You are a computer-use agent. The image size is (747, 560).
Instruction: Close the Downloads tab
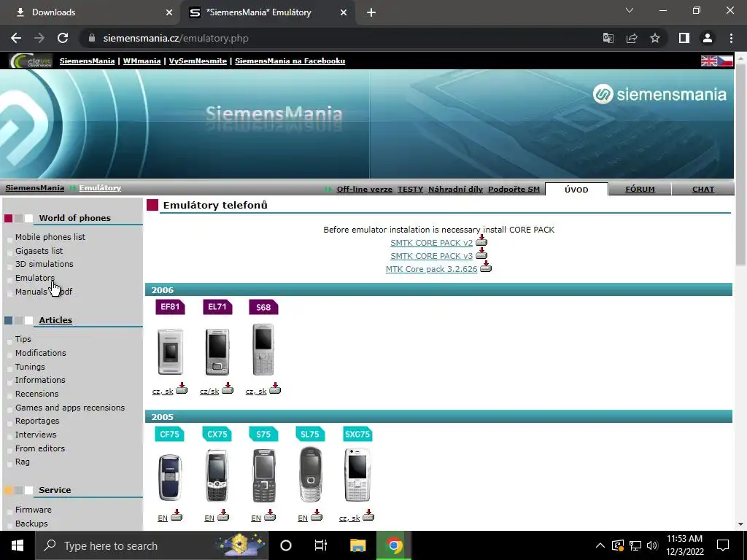point(169,12)
